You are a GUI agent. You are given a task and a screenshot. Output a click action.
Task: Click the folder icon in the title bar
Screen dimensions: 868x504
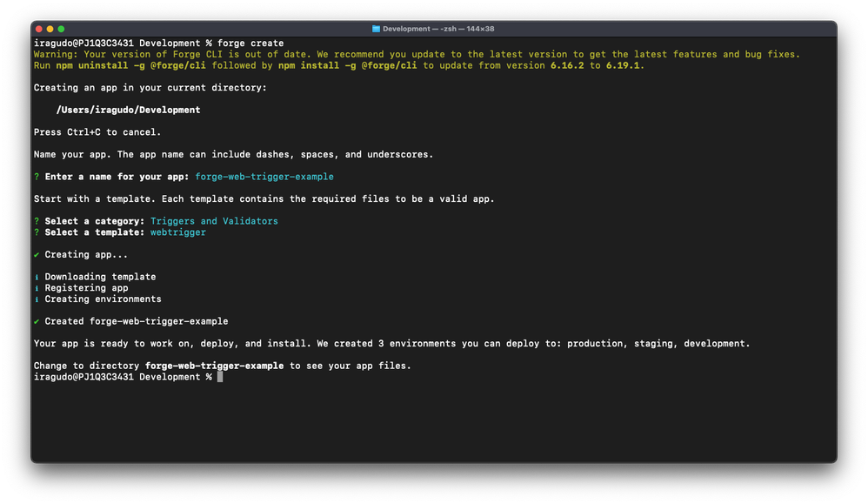[376, 29]
